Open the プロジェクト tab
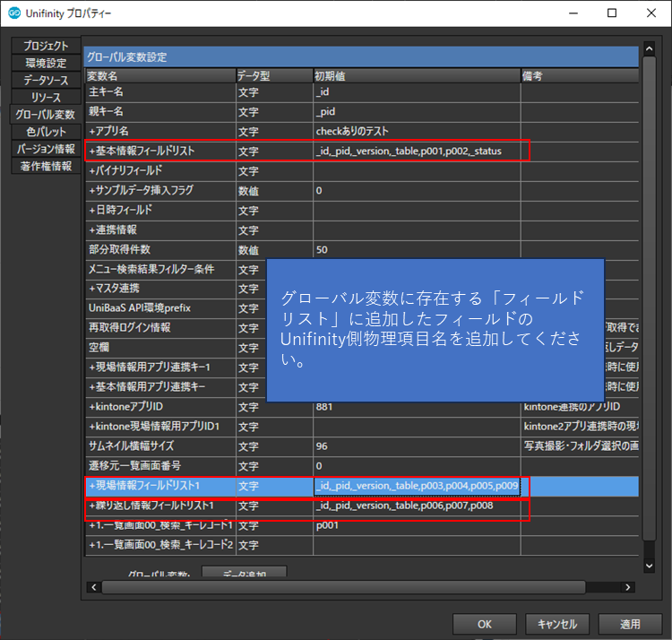Image resolution: width=672 pixels, height=640 pixels. (46, 46)
